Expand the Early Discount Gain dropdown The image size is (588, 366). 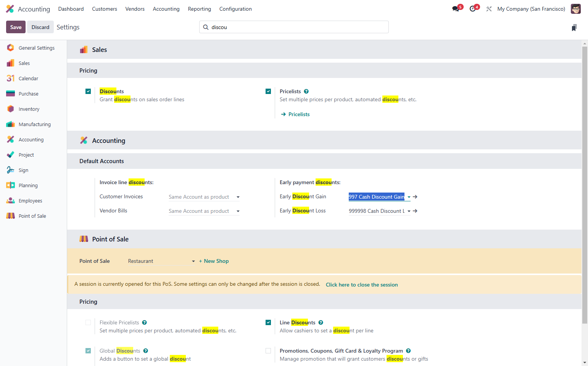click(409, 197)
